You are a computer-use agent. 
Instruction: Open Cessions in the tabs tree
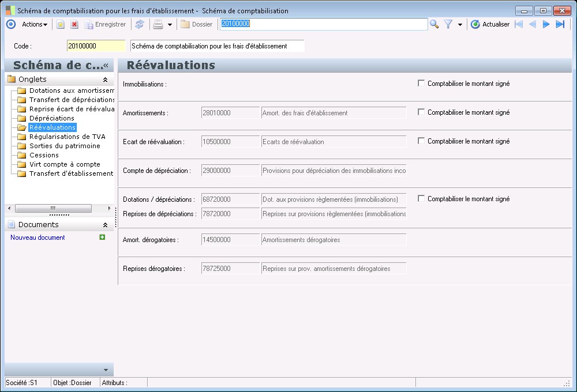44,155
